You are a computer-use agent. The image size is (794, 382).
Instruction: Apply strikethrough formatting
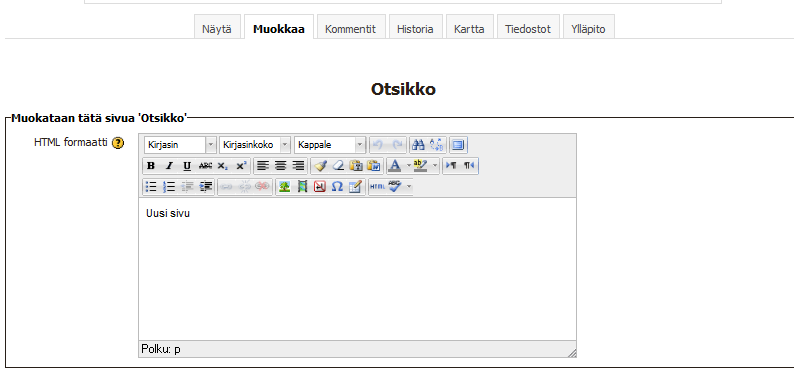pyautogui.click(x=205, y=166)
